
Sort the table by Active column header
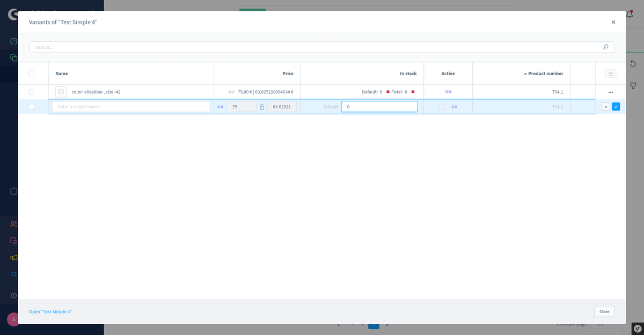[448, 73]
